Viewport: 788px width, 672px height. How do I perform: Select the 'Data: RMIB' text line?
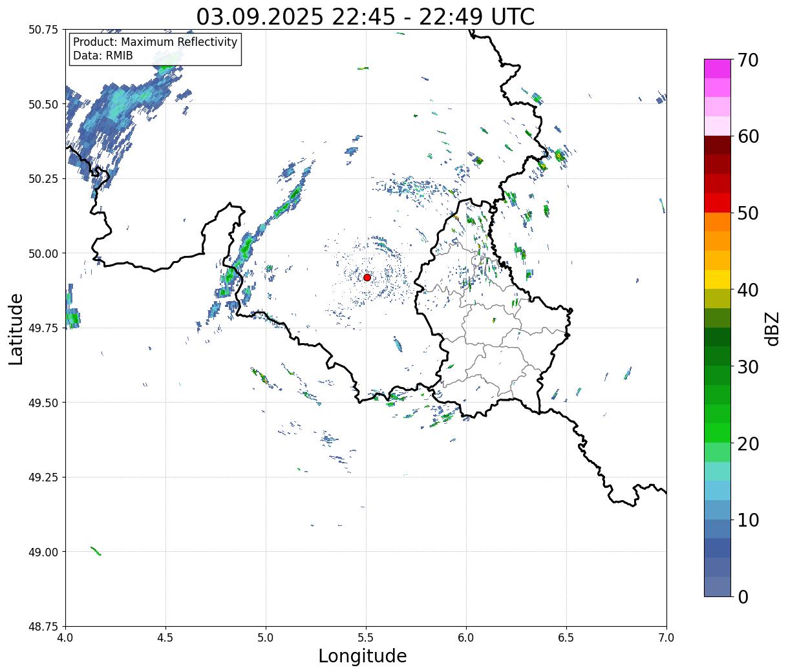(x=103, y=56)
